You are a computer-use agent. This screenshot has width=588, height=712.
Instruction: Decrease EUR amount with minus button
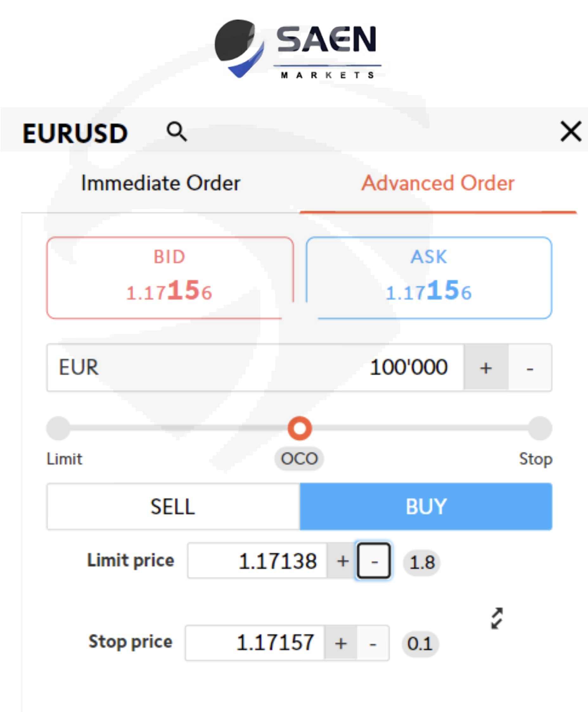(530, 368)
